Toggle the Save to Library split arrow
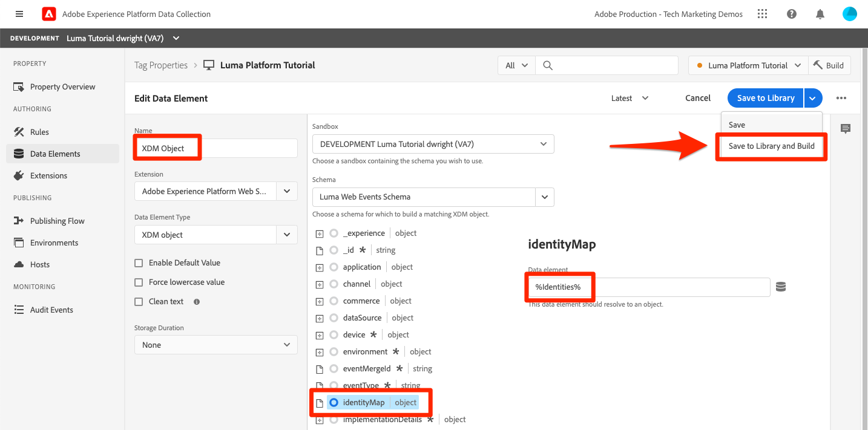868x430 pixels. pos(814,98)
